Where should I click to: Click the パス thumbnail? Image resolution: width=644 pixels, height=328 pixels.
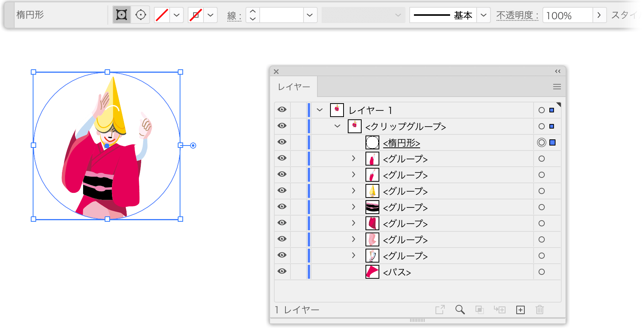(x=372, y=272)
